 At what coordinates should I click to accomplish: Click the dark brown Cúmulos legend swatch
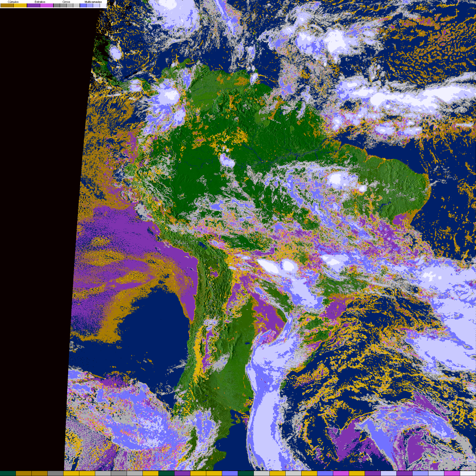(x=7, y=5)
